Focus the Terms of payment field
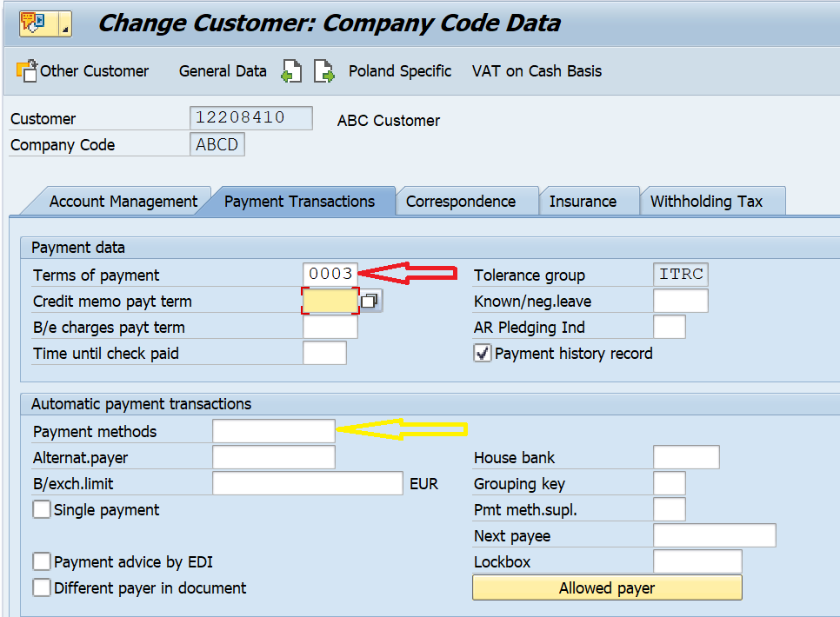 (330, 275)
